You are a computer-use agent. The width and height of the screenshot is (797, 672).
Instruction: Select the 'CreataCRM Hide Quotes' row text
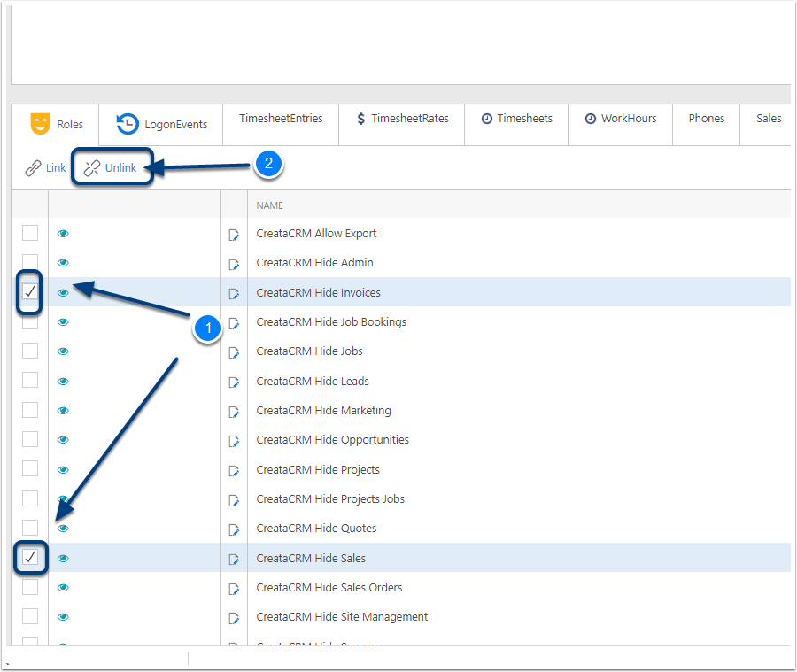pos(316,529)
